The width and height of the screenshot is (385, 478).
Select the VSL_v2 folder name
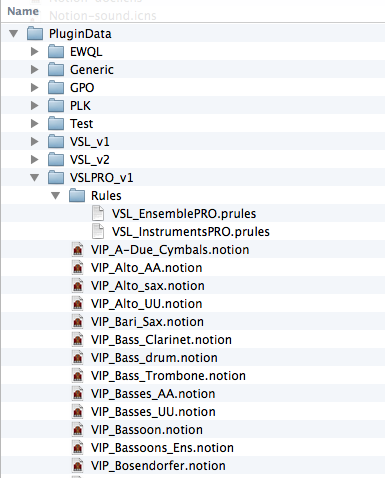[x=89, y=160]
